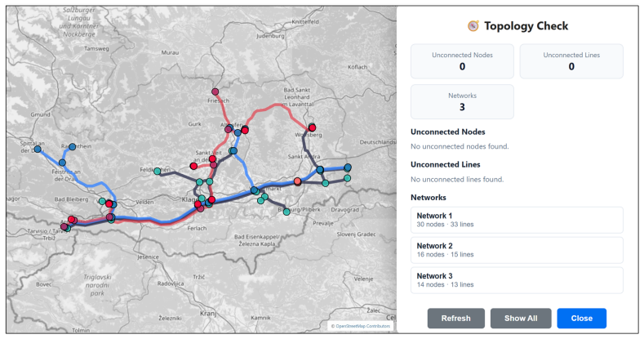644x339 pixels.
Task: Close the Topology Check panel
Action: coord(582,318)
